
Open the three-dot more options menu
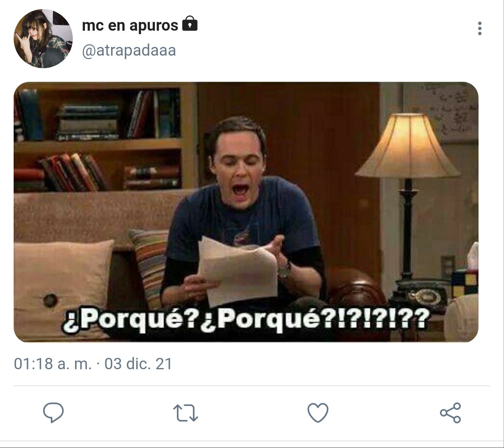480,28
